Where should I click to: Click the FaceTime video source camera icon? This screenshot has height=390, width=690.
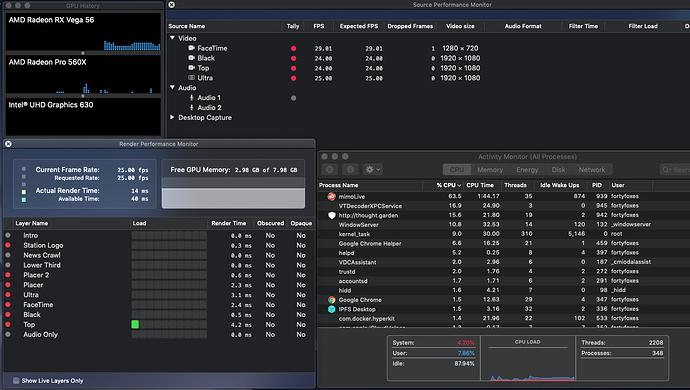pyautogui.click(x=191, y=48)
